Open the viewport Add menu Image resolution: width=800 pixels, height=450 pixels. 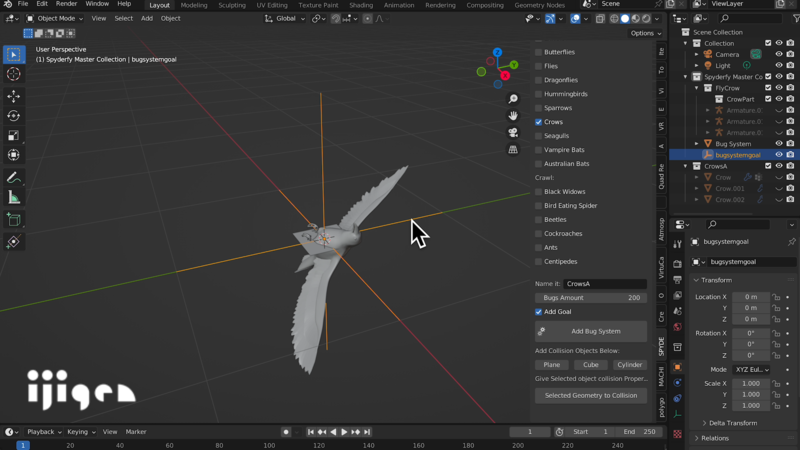tap(146, 18)
